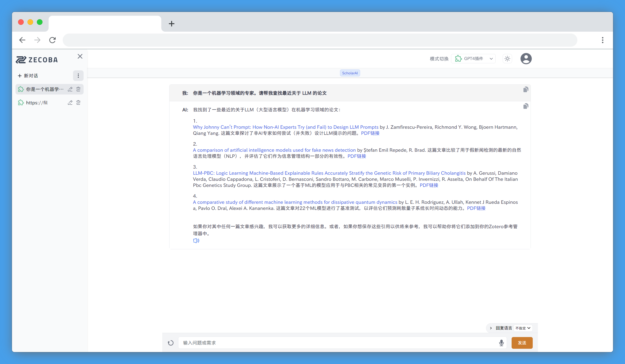Open the Why Johnny Can't Prompt paper
Viewport: 625px width, 364px height.
click(285, 127)
